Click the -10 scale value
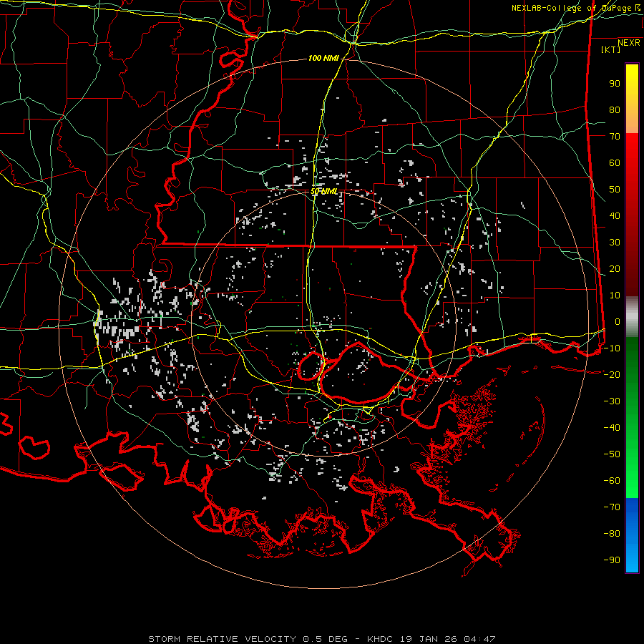The image size is (644, 644). [x=612, y=348]
